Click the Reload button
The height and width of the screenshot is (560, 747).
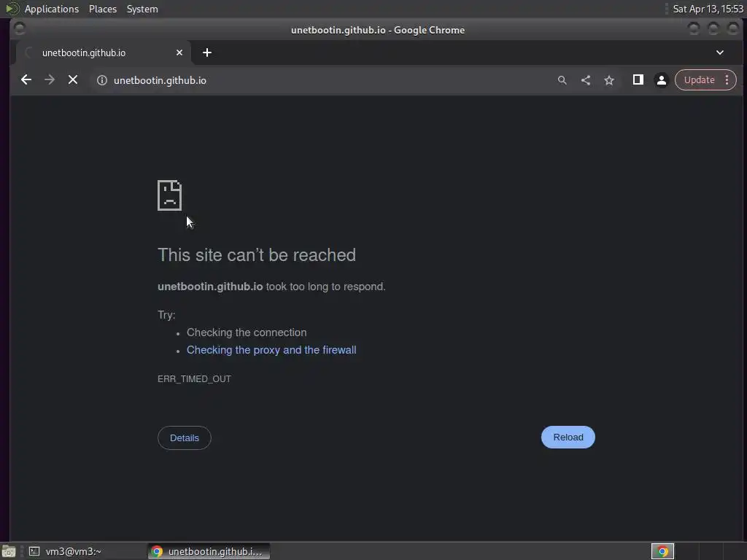pos(568,437)
